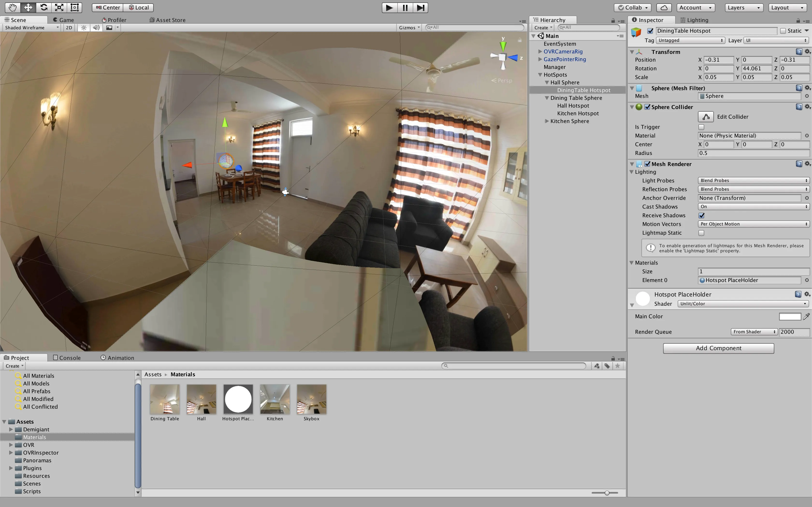This screenshot has width=812, height=507.
Task: Select the Scale tool
Action: pos(59,7)
